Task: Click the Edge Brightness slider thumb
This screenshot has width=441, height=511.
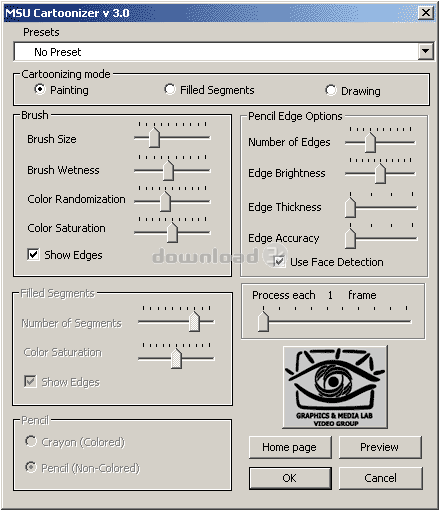Action: tap(380, 173)
